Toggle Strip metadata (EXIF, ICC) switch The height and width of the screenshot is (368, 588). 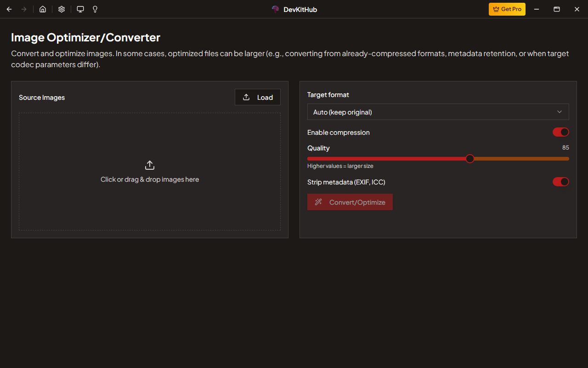coord(561,182)
